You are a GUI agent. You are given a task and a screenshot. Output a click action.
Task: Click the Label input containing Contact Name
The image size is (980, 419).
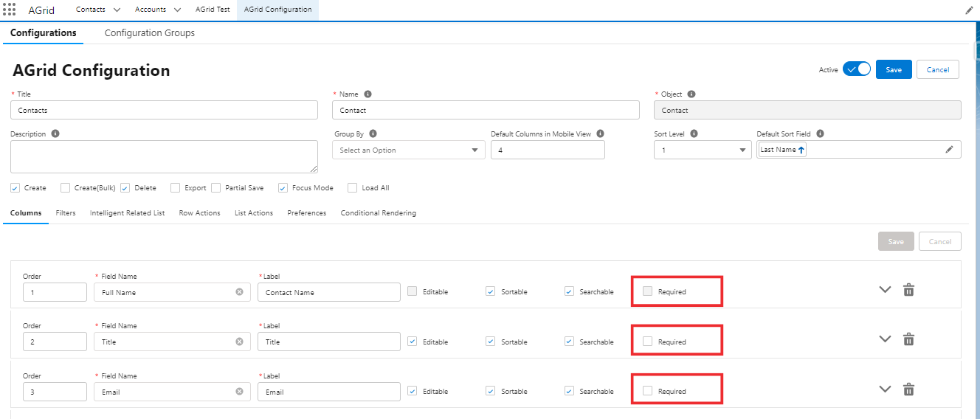[x=329, y=292]
